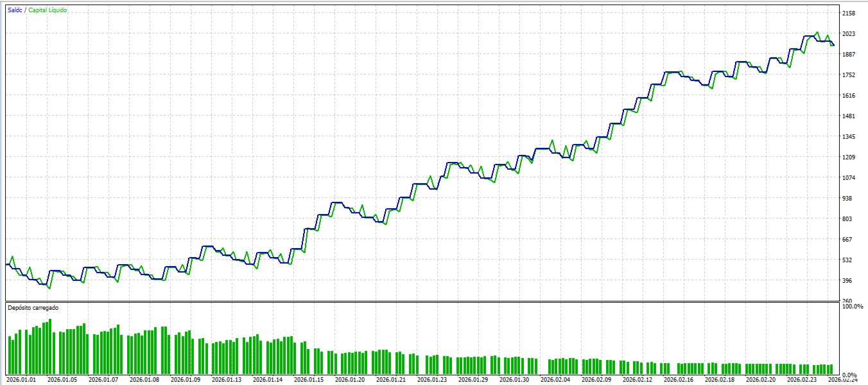868x385 pixels.
Task: Click the 2026.01.29 date label
Action: (472, 380)
